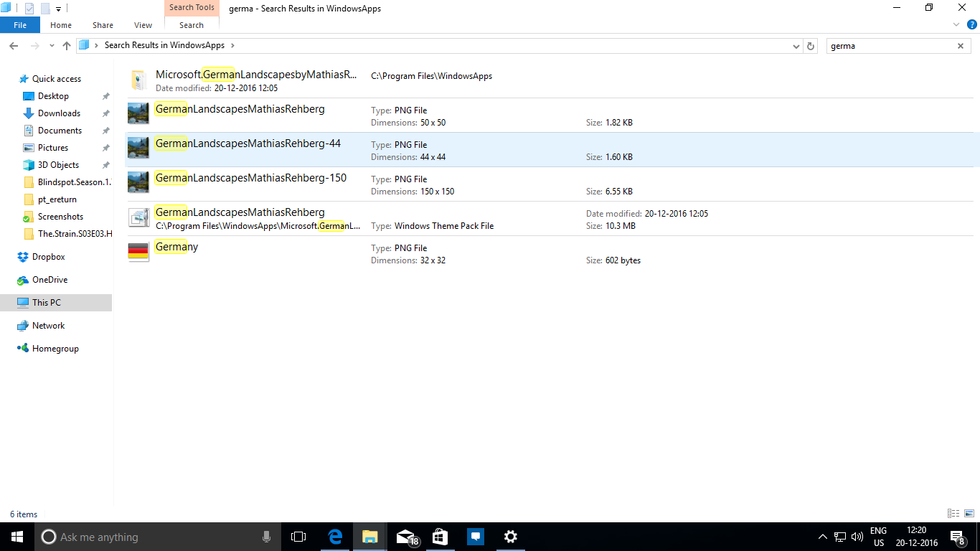This screenshot has width=980, height=551.
Task: Open Desktop in the navigation pane
Action: [x=54, y=96]
